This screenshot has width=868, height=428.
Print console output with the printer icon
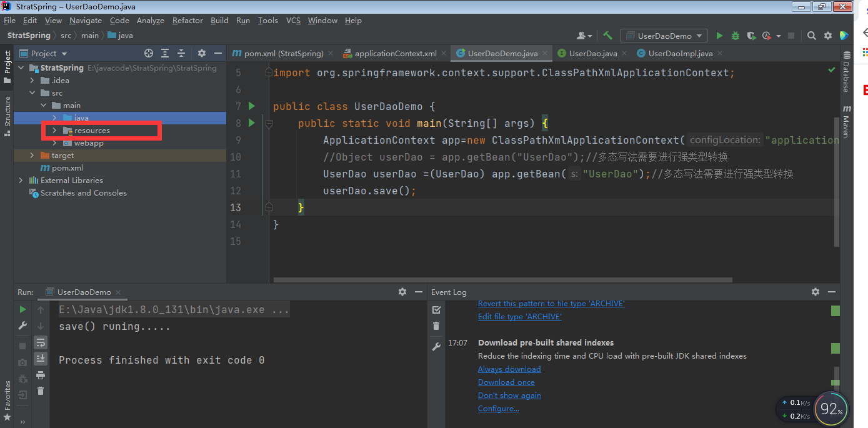tap(41, 375)
